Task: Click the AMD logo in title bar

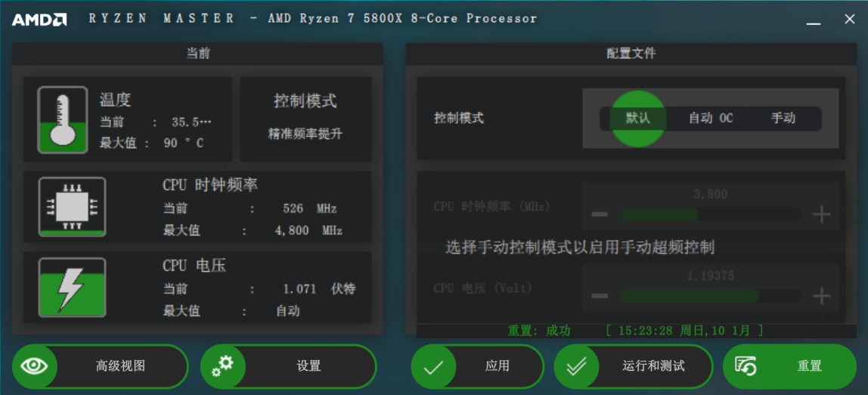Action: click(39, 20)
